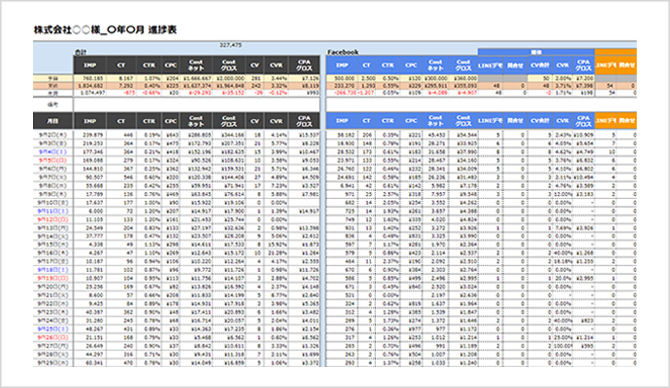
Task: Click the IMP cell 37,777
Action: point(90,236)
